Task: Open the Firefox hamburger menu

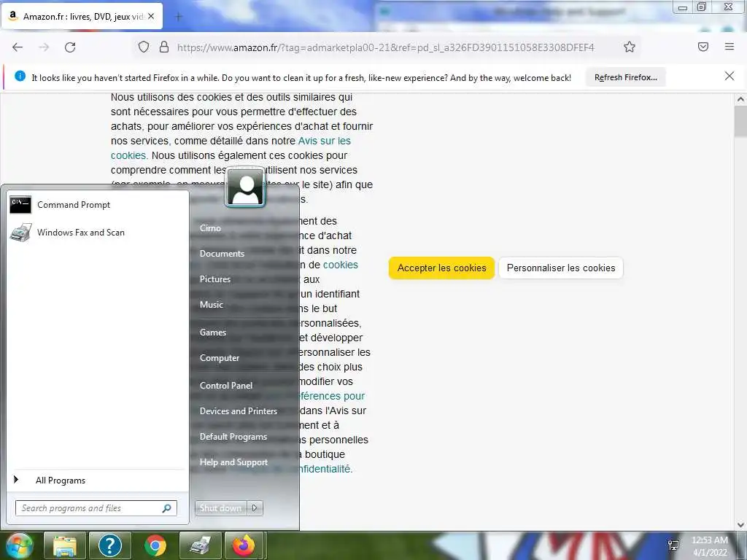Action: (729, 47)
